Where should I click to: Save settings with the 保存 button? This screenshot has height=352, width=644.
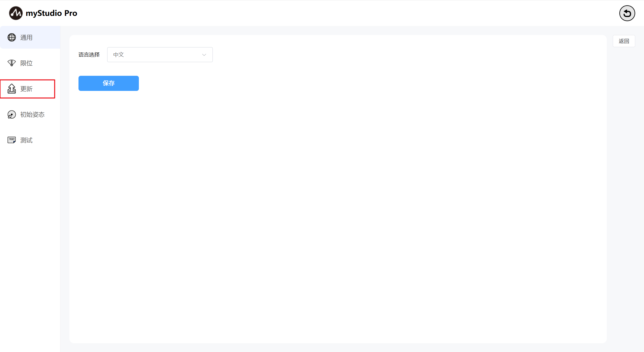(x=108, y=83)
